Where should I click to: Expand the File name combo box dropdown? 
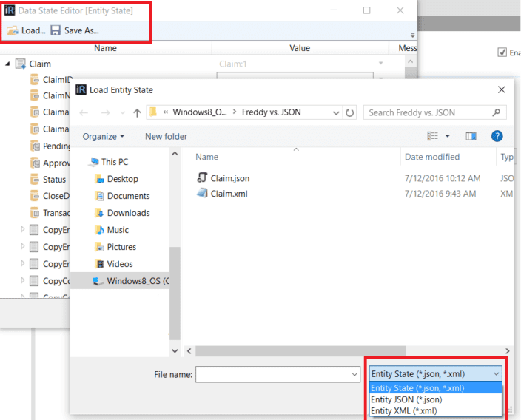pyautogui.click(x=354, y=375)
